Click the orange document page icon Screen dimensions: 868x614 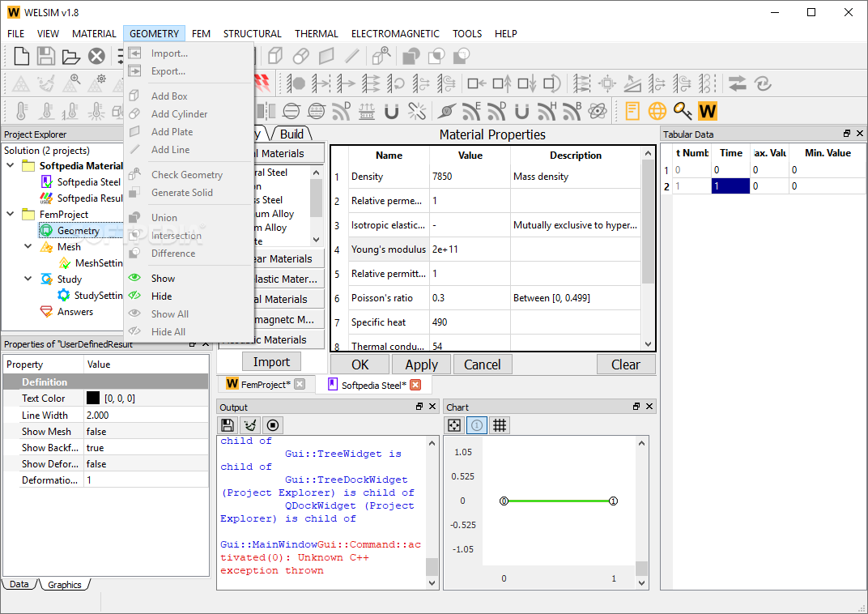[632, 111]
